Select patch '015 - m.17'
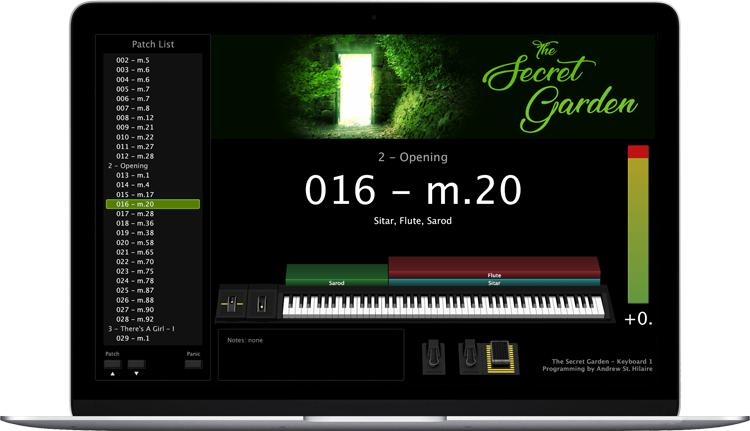Image resolution: width=750 pixels, height=431 pixels. click(x=134, y=195)
